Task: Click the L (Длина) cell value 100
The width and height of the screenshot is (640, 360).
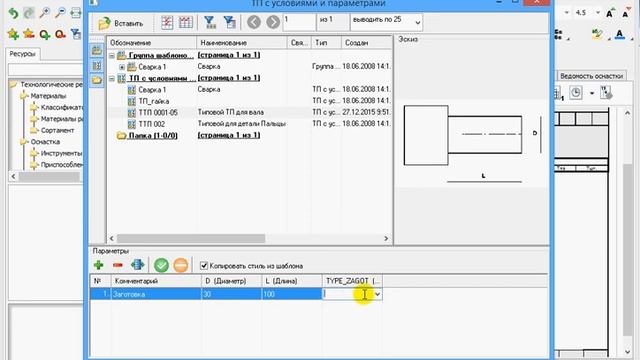Action: point(291,294)
